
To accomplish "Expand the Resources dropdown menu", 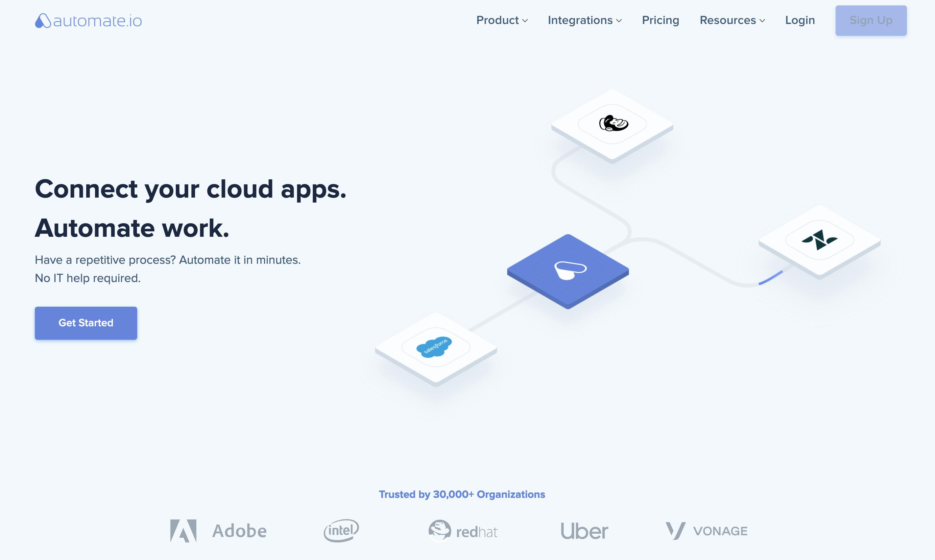I will point(732,20).
